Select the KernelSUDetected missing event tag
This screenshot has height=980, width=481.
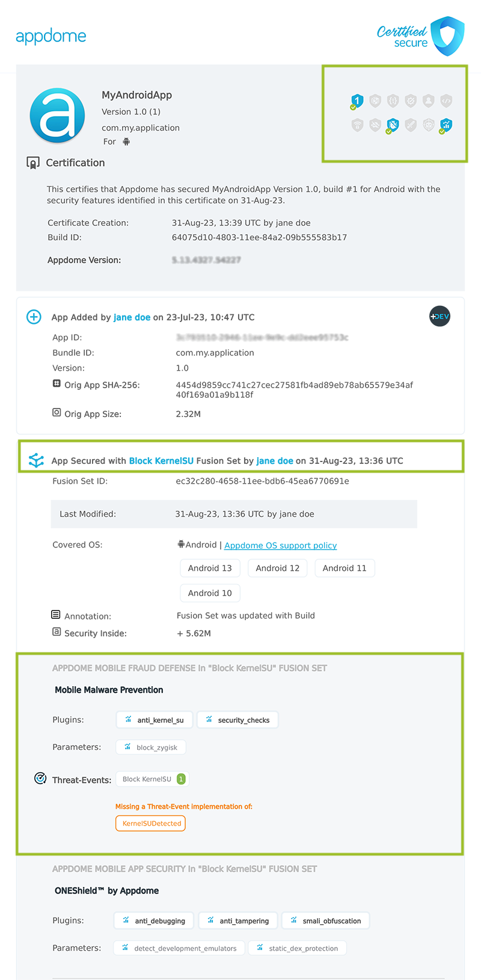(x=151, y=823)
